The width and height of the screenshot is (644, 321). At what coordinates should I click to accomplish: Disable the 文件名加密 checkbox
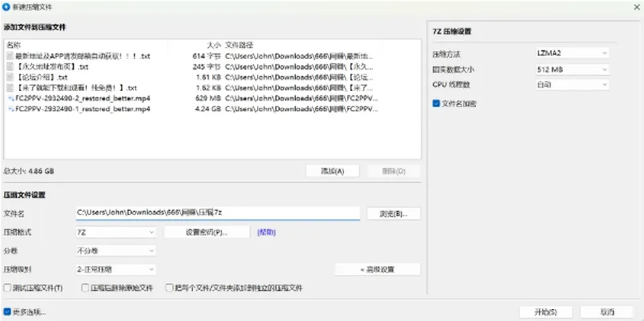[x=436, y=104]
